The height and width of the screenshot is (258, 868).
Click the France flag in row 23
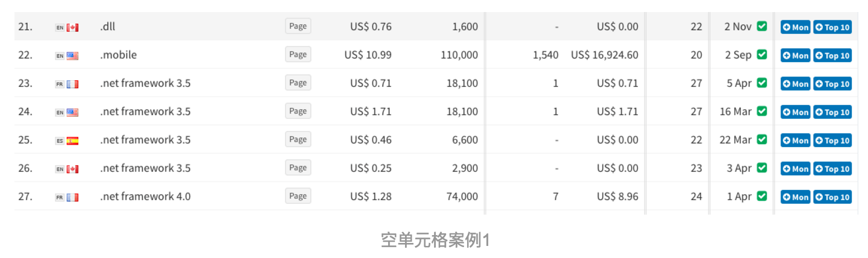tap(72, 84)
